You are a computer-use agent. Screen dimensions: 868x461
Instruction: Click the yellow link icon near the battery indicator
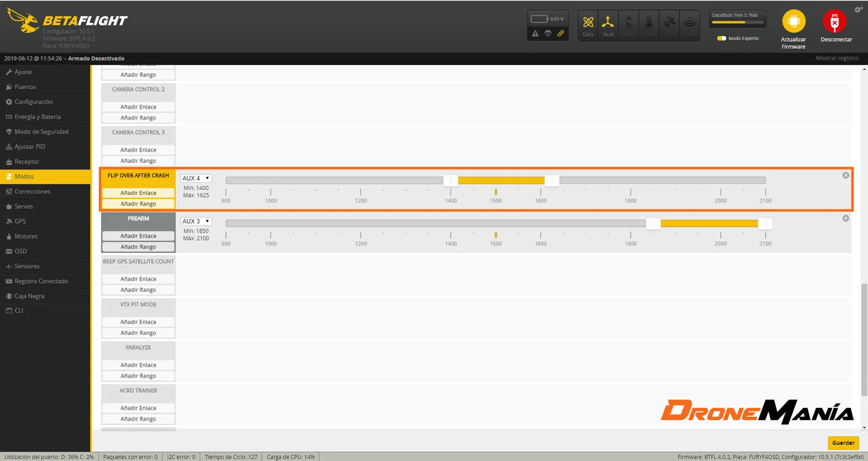(x=559, y=33)
